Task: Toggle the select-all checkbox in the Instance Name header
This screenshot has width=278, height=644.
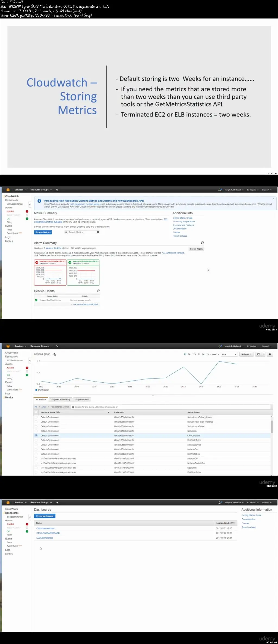Action: [x=36, y=412]
